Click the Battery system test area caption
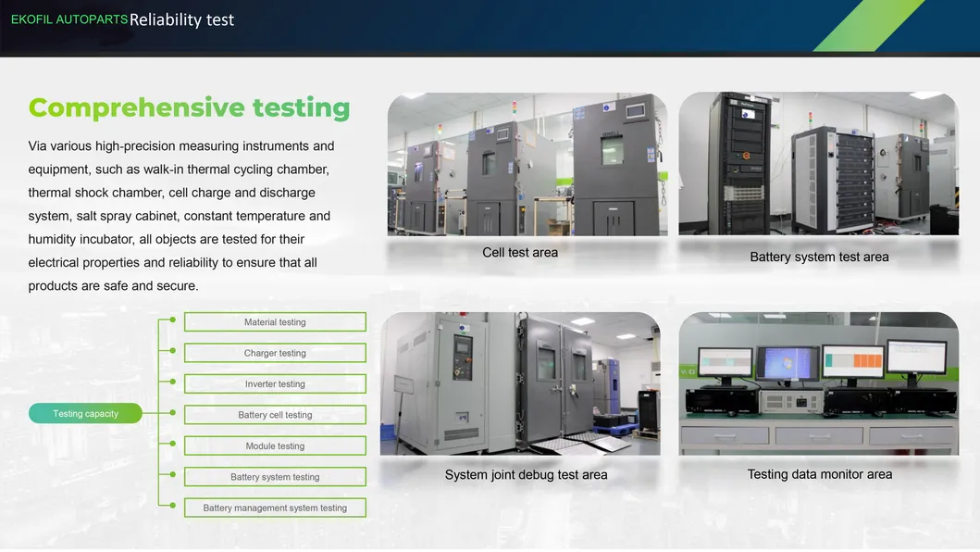Screen dimensions: 980x552 (819, 257)
